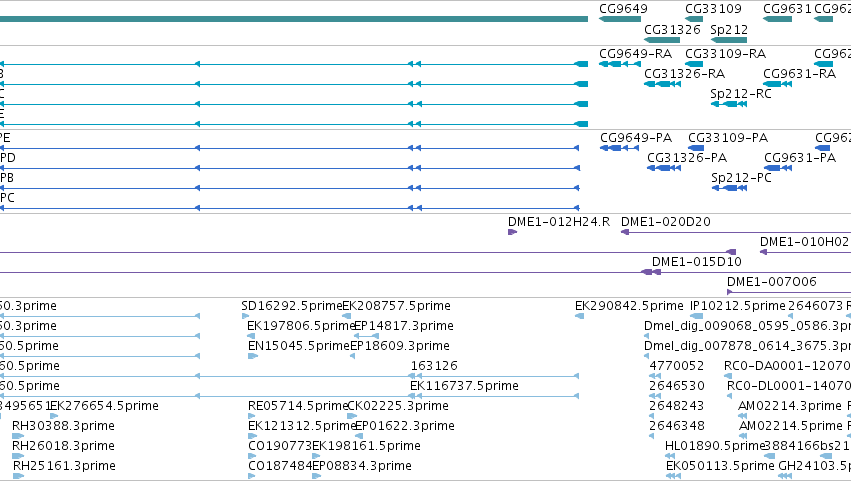Select the Sp212-PC protein feature
The image size is (851, 481).
729,188
